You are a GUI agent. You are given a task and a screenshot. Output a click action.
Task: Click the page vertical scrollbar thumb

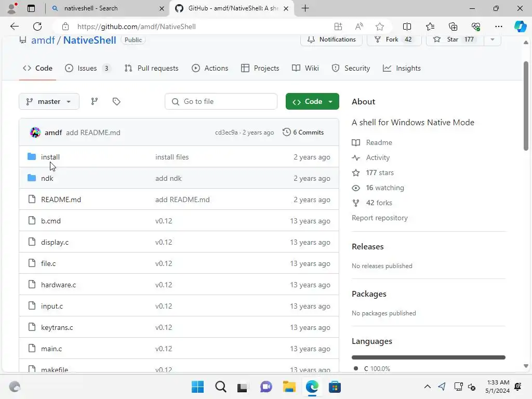(526, 106)
